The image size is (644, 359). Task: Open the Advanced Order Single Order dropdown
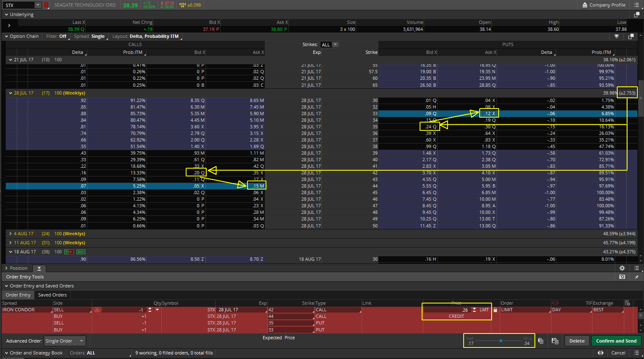click(x=65, y=341)
